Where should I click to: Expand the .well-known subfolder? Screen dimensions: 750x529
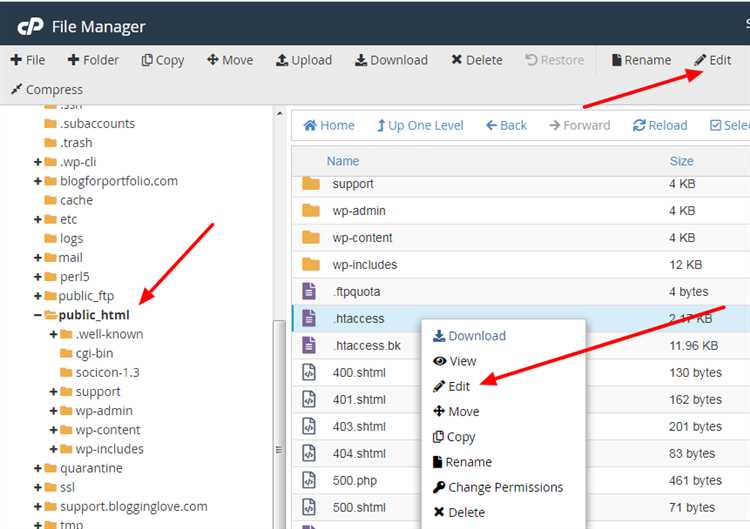coord(54,334)
